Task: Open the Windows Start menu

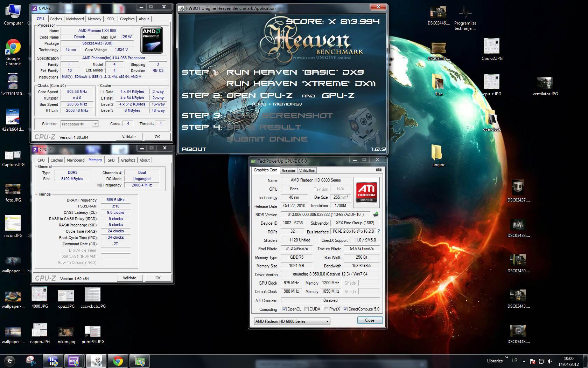Action: pyautogui.click(x=9, y=361)
